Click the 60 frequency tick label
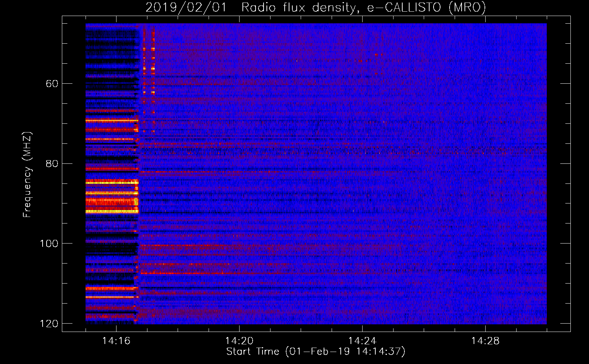This screenshot has width=589, height=364. tap(52, 84)
